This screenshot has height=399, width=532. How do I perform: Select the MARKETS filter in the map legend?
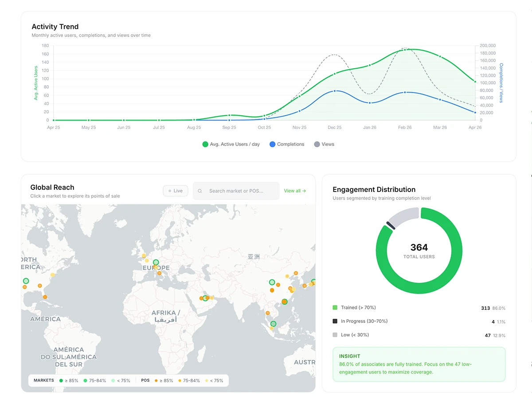coord(43,380)
